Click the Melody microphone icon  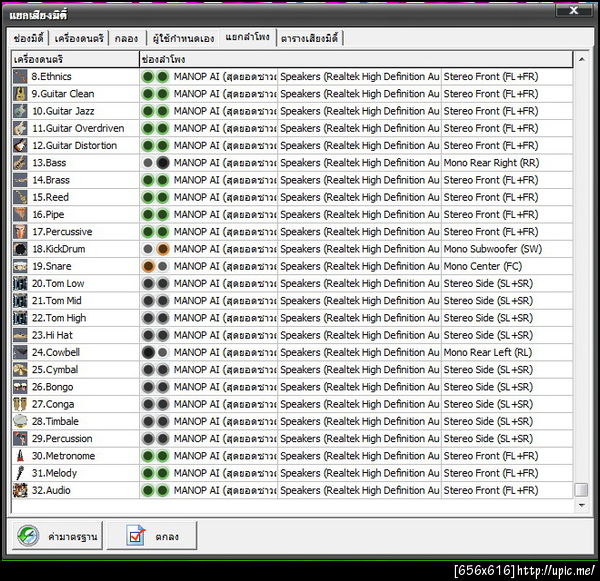pos(20,473)
